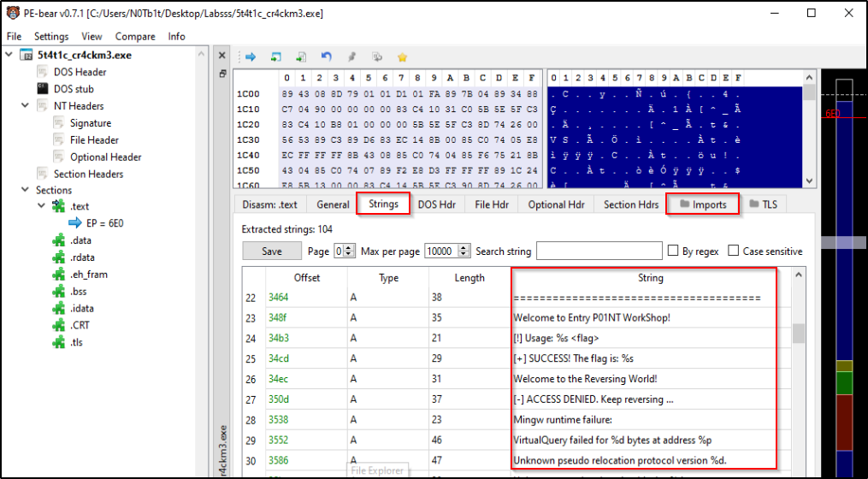
Task: Select the .rdata section puzzle icon
Action: [58, 257]
